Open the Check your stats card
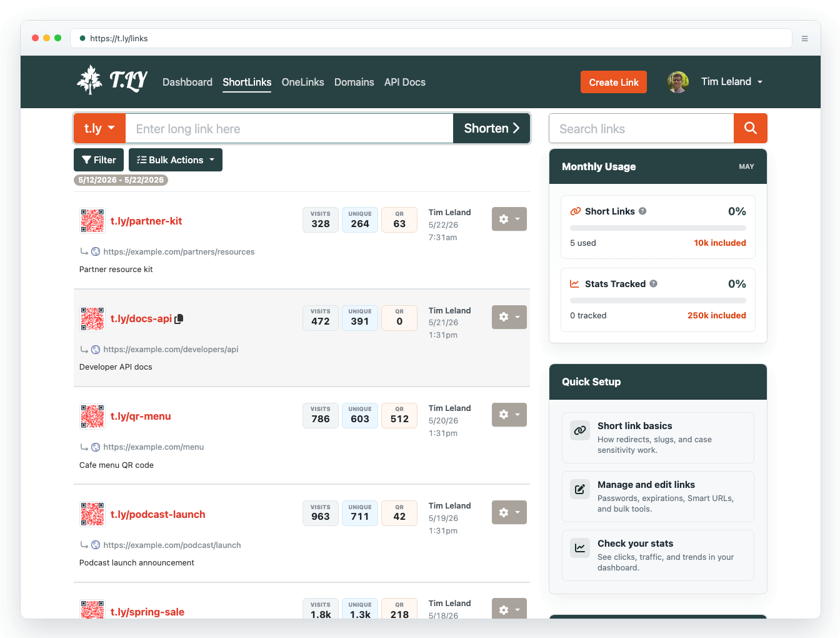 click(x=658, y=555)
